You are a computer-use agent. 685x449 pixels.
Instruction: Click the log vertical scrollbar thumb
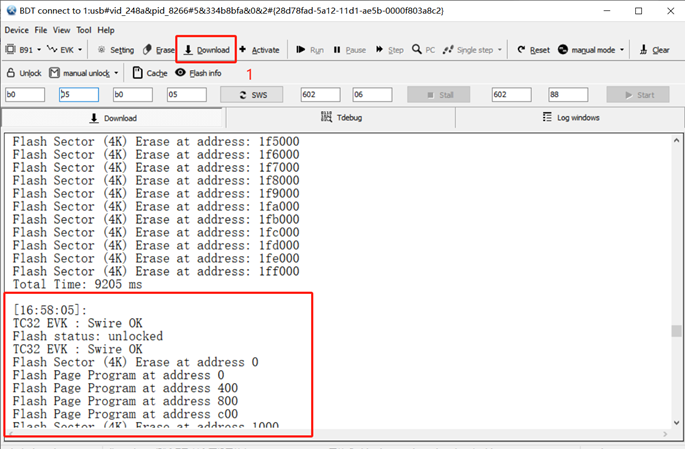[x=677, y=331]
